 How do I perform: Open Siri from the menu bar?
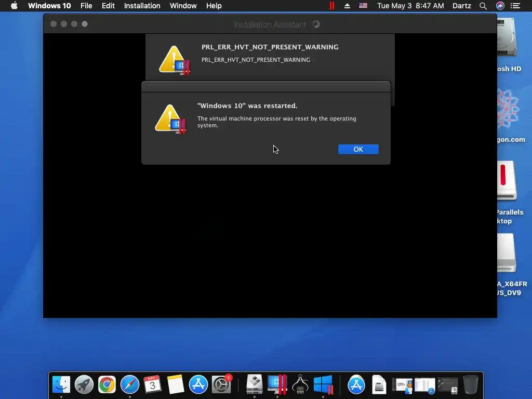(x=500, y=6)
